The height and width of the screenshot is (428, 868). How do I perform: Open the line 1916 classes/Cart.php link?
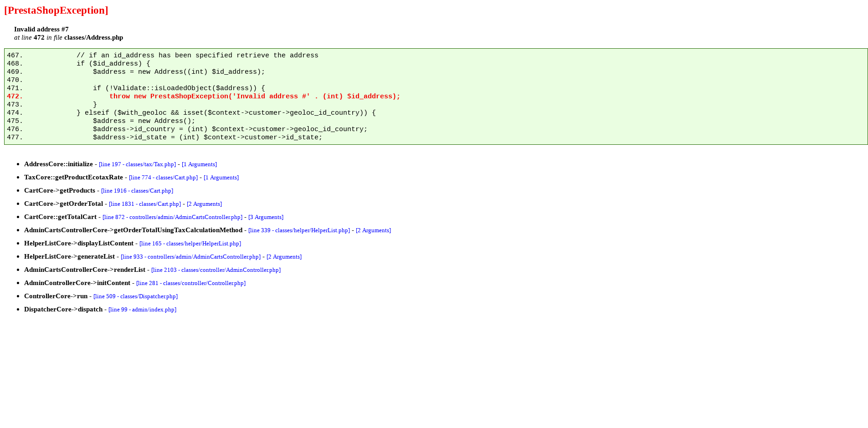[x=137, y=191]
